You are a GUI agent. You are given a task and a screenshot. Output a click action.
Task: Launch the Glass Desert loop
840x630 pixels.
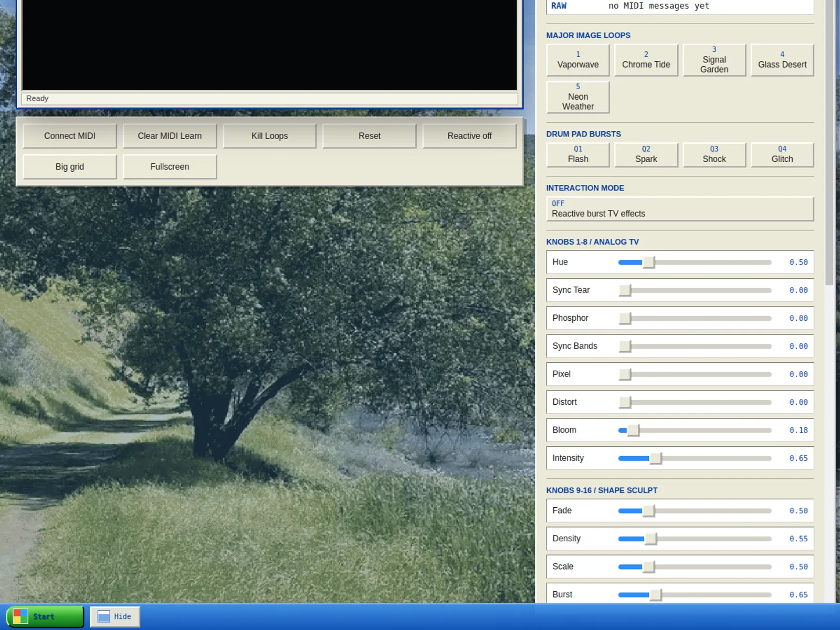pos(782,60)
